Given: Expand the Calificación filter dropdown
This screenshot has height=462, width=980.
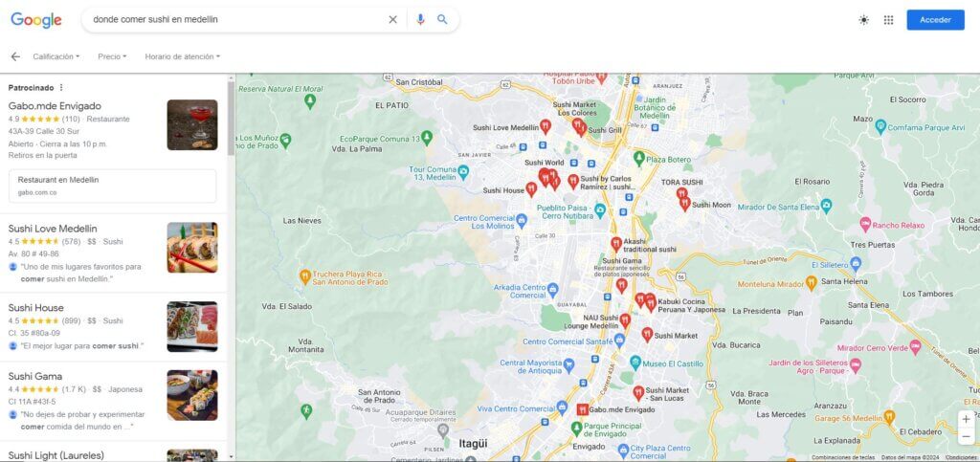Looking at the screenshot, I should [56, 56].
